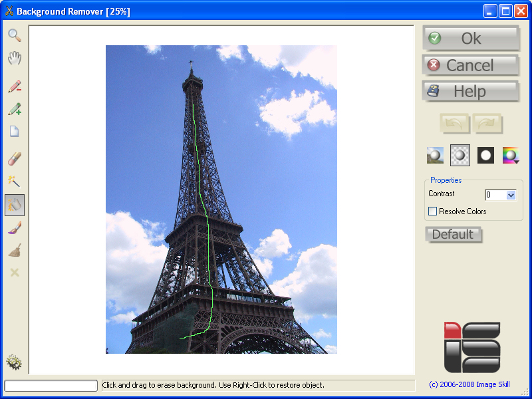Click the Eiffel Tower image canvas
This screenshot has height=399, width=532.
point(221,199)
